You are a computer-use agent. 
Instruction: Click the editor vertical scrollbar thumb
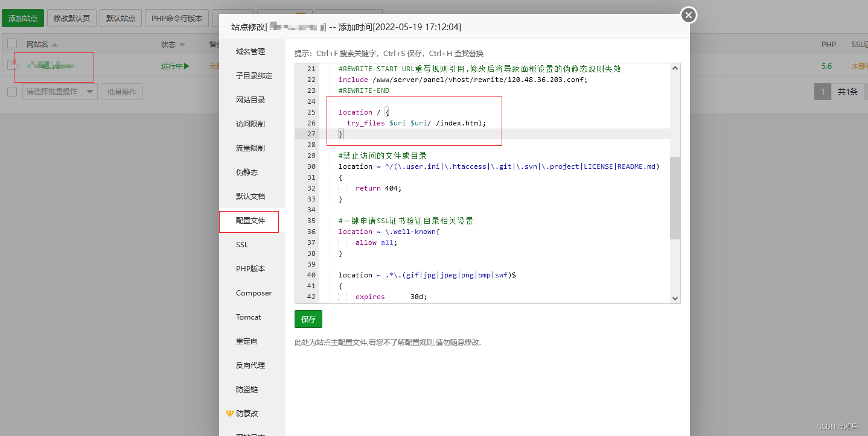click(675, 198)
